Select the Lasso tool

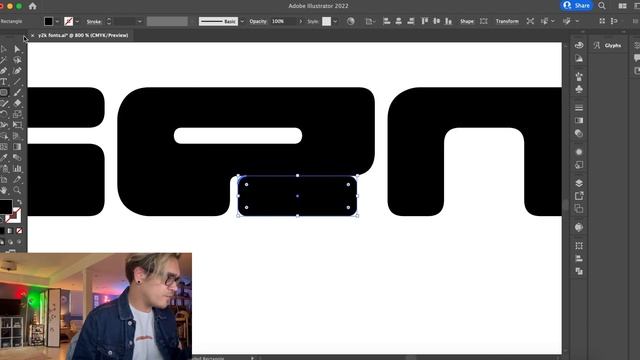pyautogui.click(x=17, y=60)
